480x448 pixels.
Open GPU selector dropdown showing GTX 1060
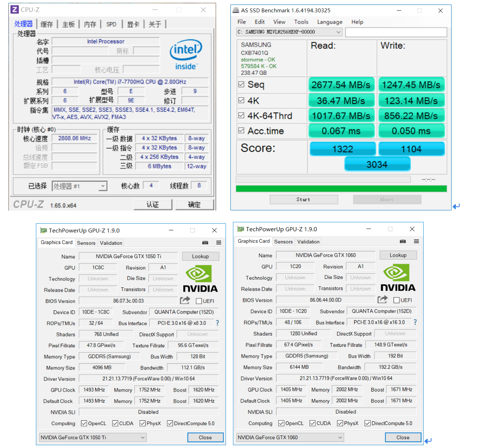pos(290,437)
